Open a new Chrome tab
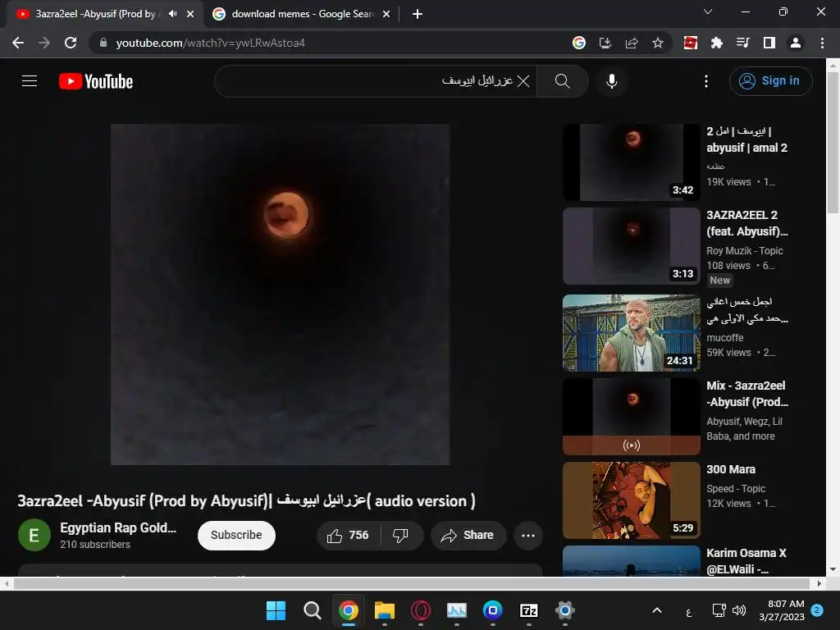Viewport: 840px width, 630px height. click(418, 14)
